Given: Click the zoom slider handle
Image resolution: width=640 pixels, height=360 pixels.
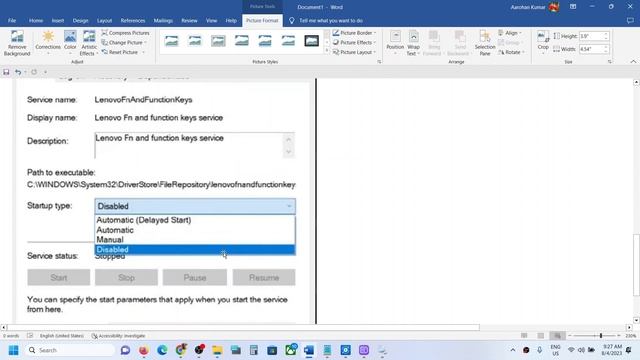Looking at the screenshot, I should click(x=601, y=336).
